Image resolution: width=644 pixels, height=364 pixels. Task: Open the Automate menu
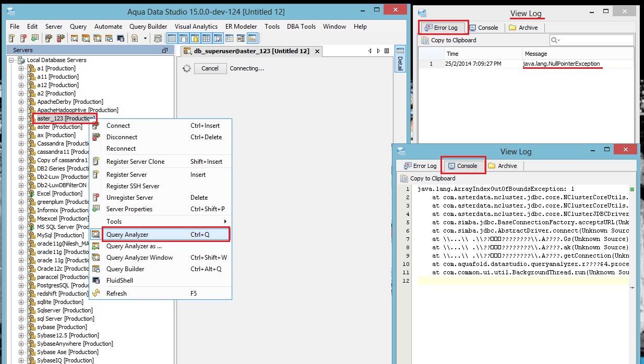(x=109, y=27)
